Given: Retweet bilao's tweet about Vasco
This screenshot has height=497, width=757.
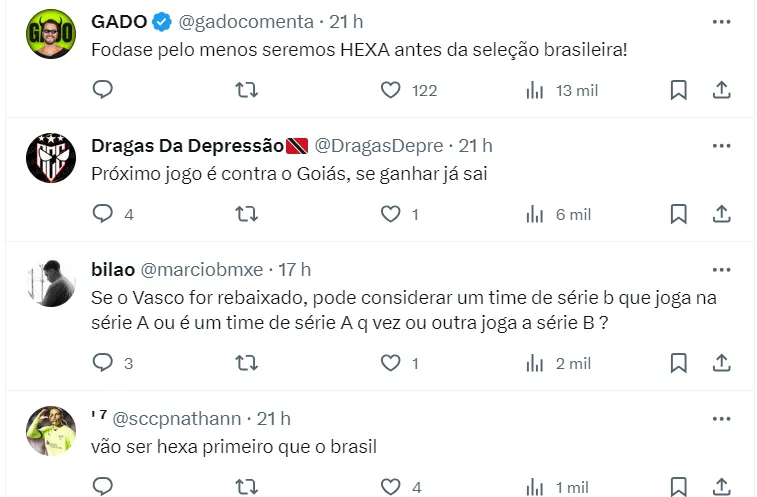Looking at the screenshot, I should (246, 363).
